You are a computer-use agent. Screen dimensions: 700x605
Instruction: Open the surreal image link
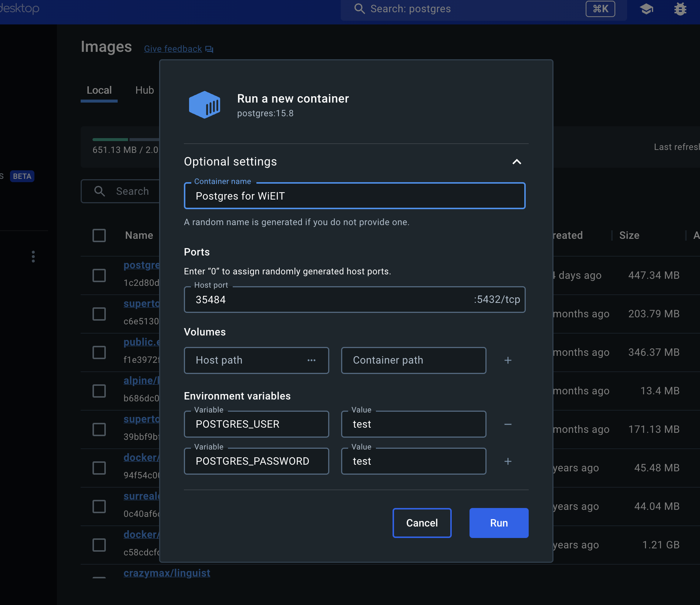point(141,496)
